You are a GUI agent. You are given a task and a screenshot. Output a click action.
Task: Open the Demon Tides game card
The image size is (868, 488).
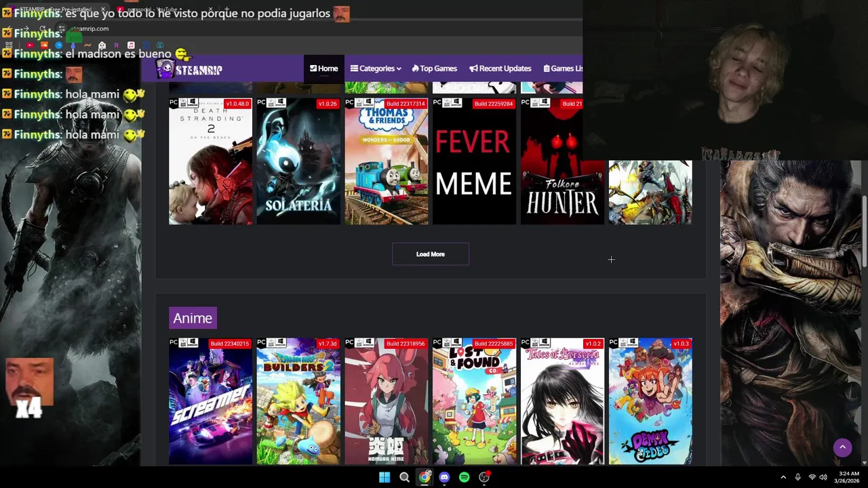(650, 401)
